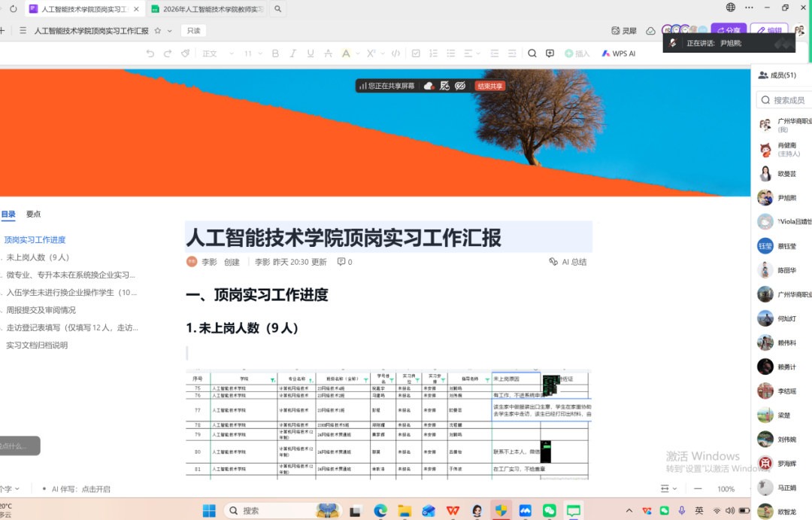Insert a checkbox to-do list

pyautogui.click(x=416, y=53)
